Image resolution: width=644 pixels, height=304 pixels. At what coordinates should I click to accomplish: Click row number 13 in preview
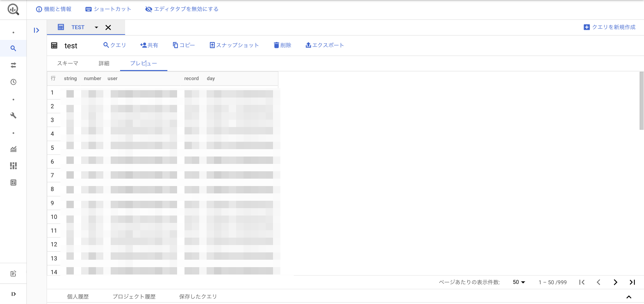(x=54, y=258)
